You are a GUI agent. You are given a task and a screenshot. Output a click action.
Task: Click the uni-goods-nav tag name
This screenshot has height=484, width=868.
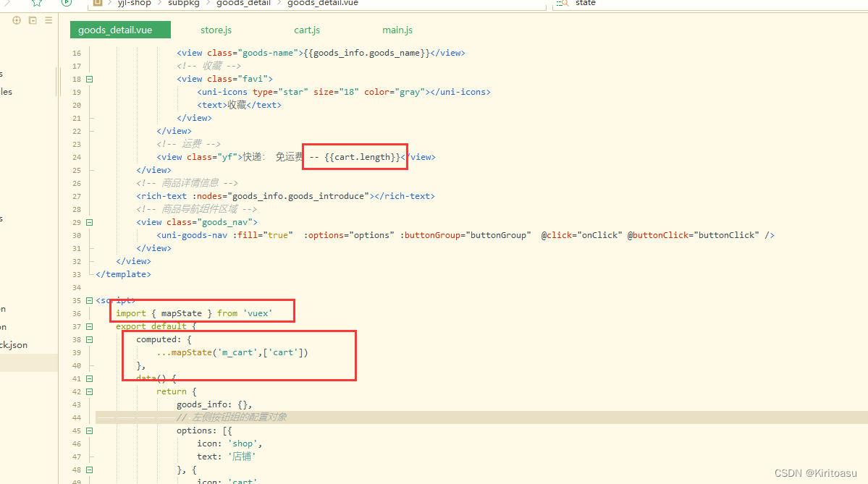point(194,235)
